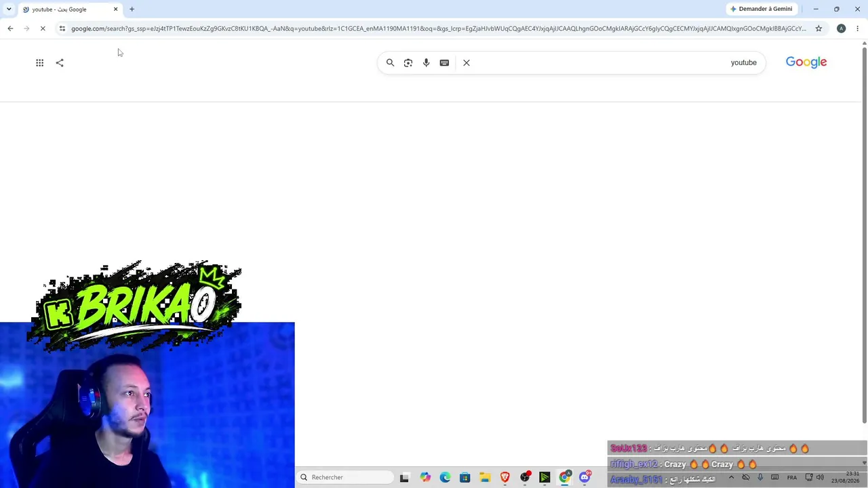The width and height of the screenshot is (868, 488).
Task: Click the page vertical scrollbar
Action: tap(864, 234)
